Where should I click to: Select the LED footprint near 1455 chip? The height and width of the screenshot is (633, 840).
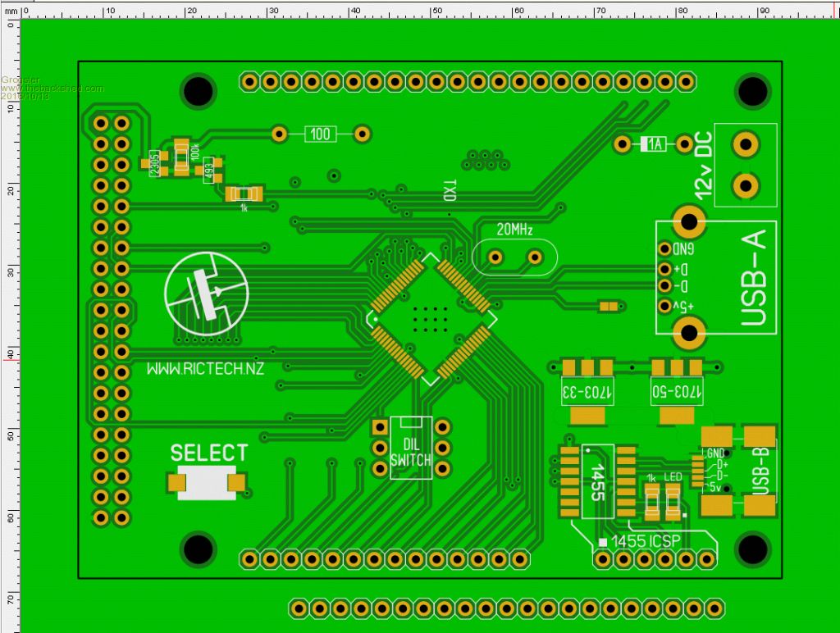pyautogui.click(x=673, y=499)
